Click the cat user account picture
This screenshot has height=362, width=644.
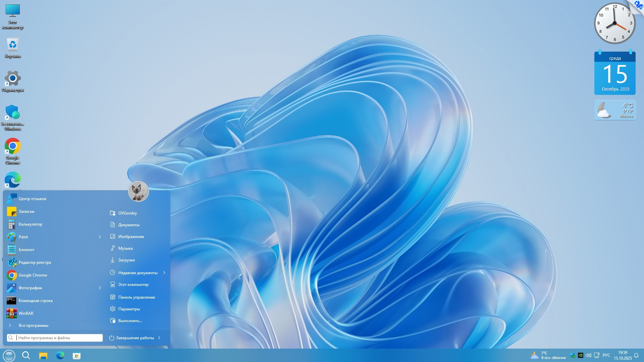click(x=138, y=191)
